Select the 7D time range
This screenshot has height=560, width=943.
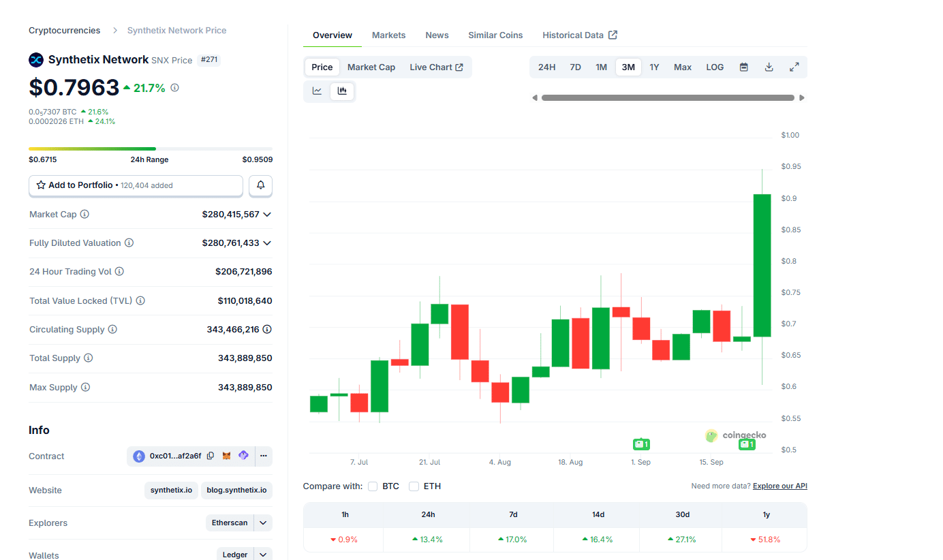pyautogui.click(x=575, y=67)
